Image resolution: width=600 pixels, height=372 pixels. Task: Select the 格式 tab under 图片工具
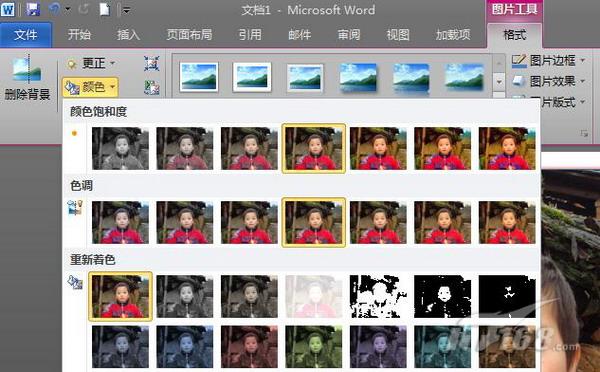[x=514, y=35]
